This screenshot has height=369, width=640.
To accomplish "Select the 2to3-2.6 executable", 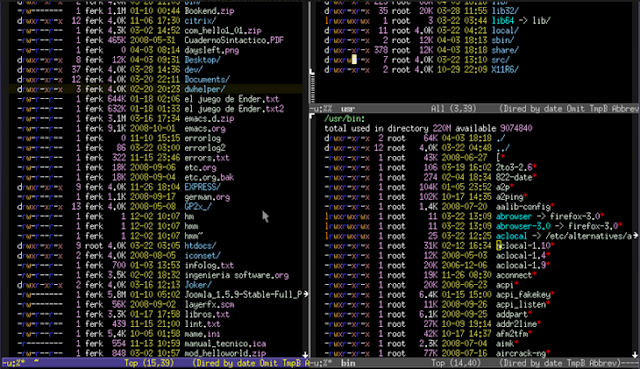I will click(x=514, y=168).
